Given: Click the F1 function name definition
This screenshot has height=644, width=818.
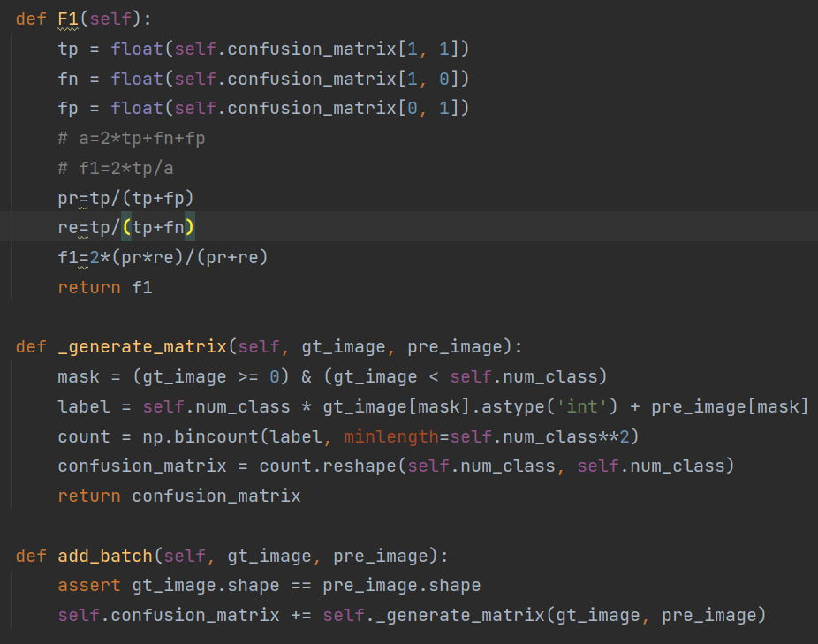Looking at the screenshot, I should pyautogui.click(x=66, y=18).
